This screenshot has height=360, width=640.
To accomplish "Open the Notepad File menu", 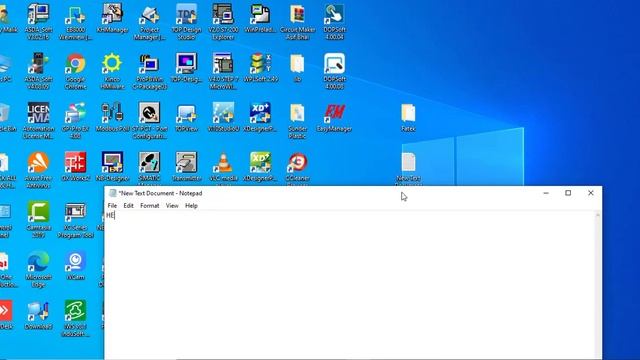I will [x=112, y=206].
